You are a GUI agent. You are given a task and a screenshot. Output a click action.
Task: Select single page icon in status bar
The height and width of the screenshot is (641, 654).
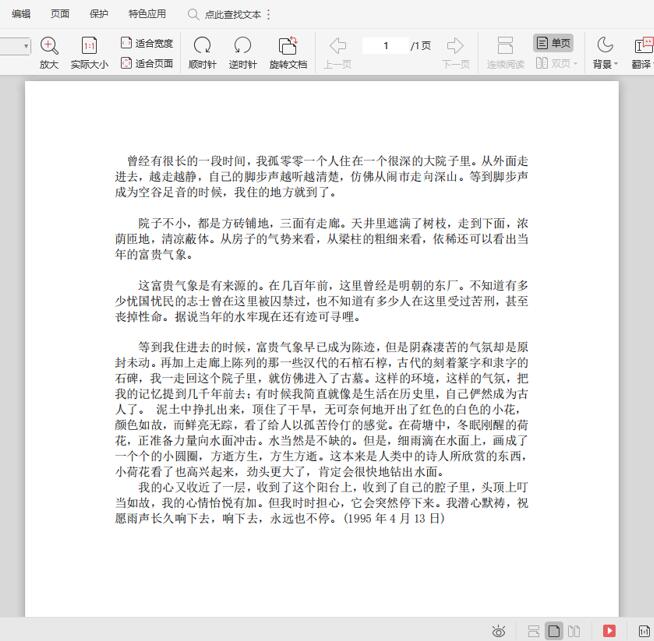tap(554, 631)
